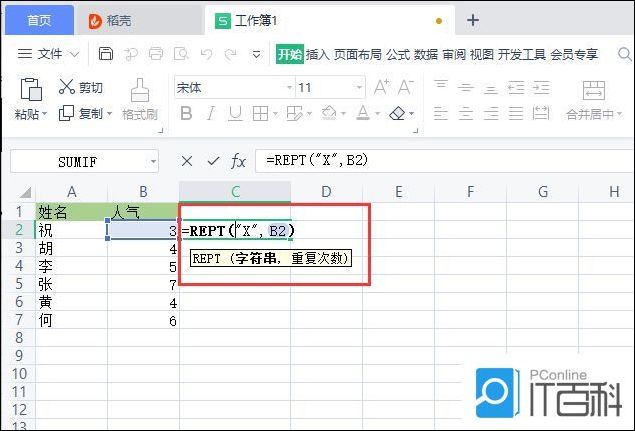Switch to the 视图 ribbon tab
The width and height of the screenshot is (635, 431).
(x=482, y=54)
